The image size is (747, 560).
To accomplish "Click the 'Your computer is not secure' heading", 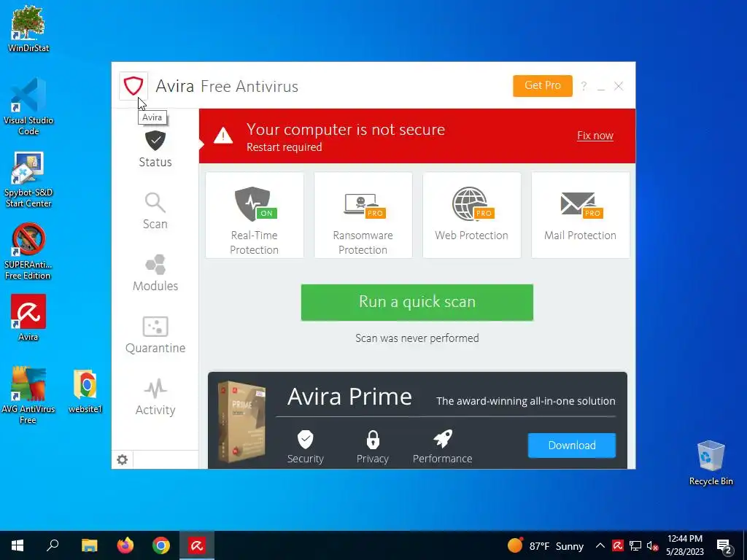I will [x=346, y=130].
